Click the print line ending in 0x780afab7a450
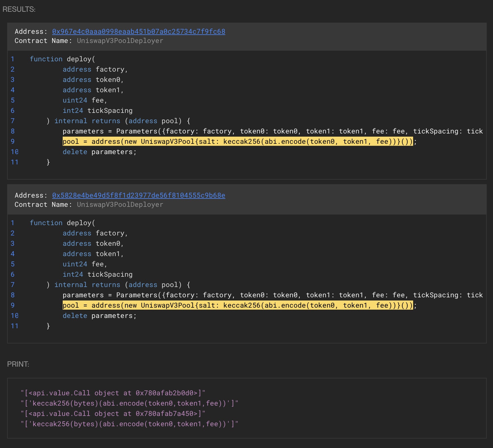 (x=113, y=414)
